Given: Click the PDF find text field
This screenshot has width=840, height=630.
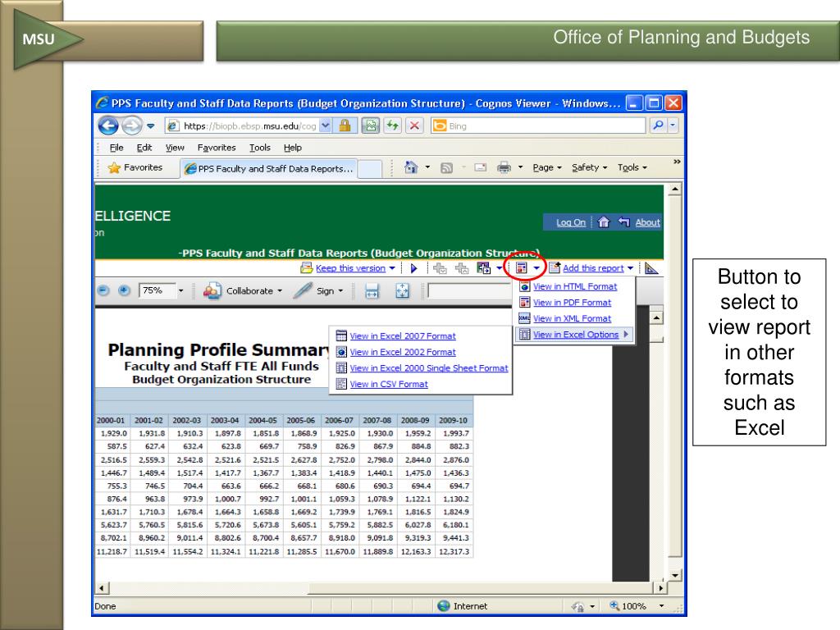Looking at the screenshot, I should [469, 291].
